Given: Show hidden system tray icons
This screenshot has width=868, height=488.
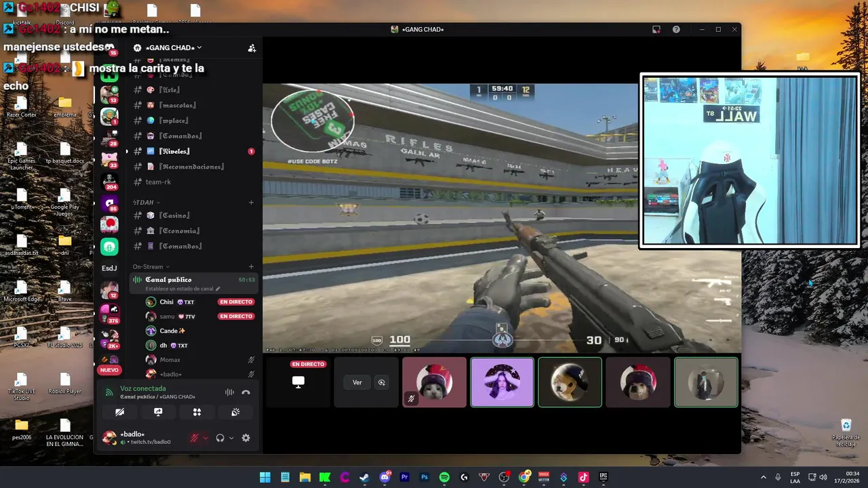Looking at the screenshot, I should tap(763, 477).
